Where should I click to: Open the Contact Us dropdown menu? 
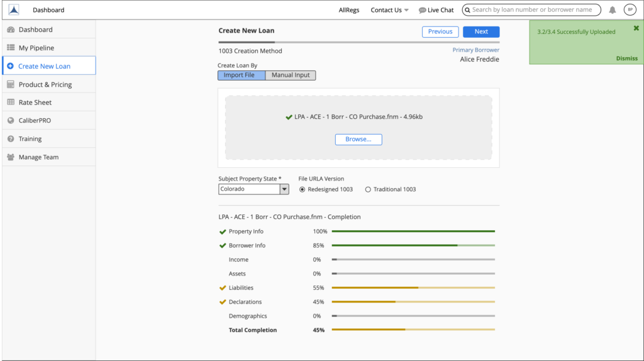click(x=389, y=10)
